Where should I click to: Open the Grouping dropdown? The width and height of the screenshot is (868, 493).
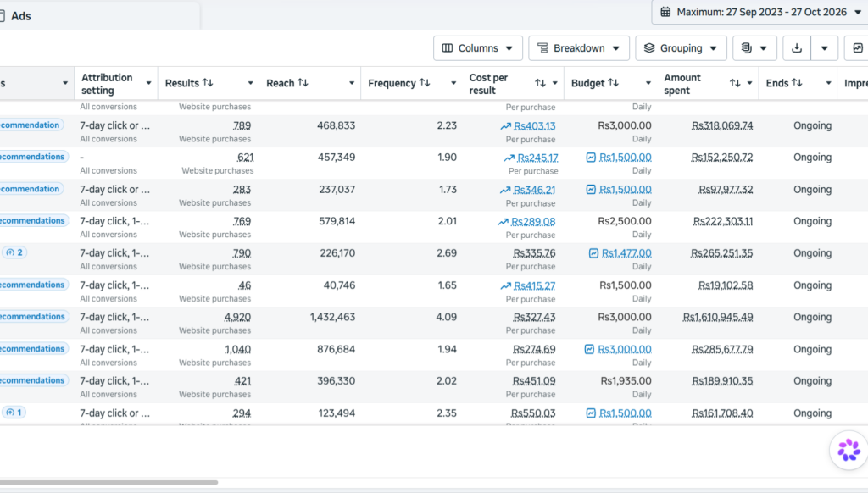click(681, 48)
